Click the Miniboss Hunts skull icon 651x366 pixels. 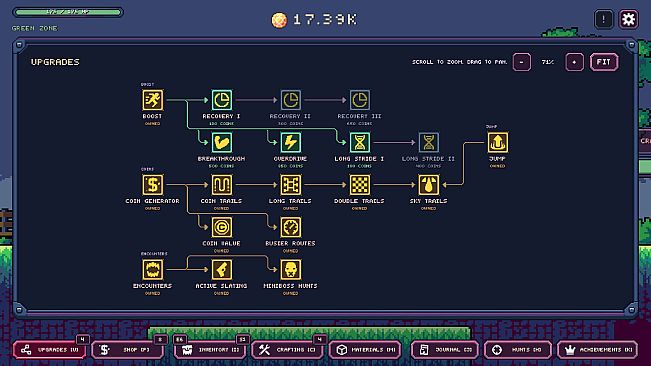click(x=290, y=269)
